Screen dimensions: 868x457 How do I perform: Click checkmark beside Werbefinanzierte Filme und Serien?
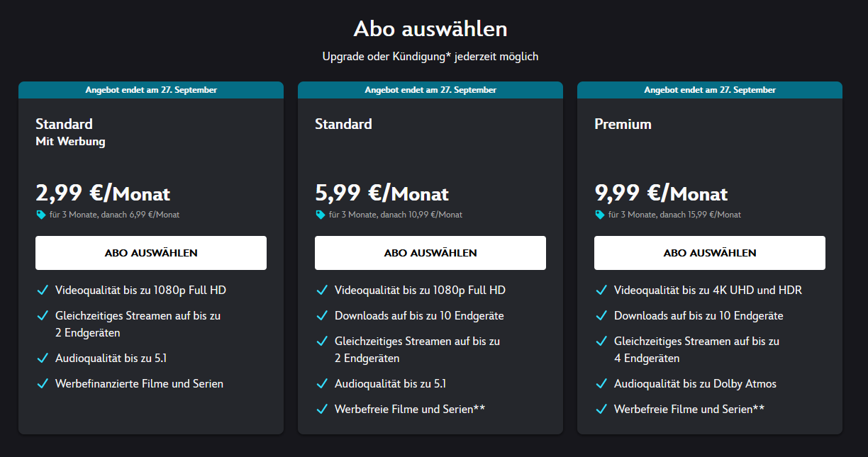coord(42,384)
